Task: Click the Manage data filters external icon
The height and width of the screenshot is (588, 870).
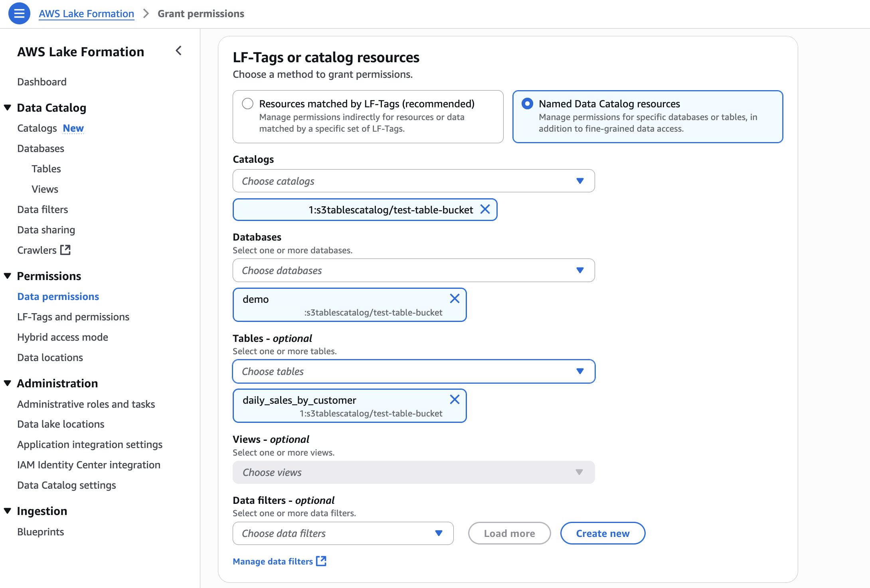Action: coord(321,561)
